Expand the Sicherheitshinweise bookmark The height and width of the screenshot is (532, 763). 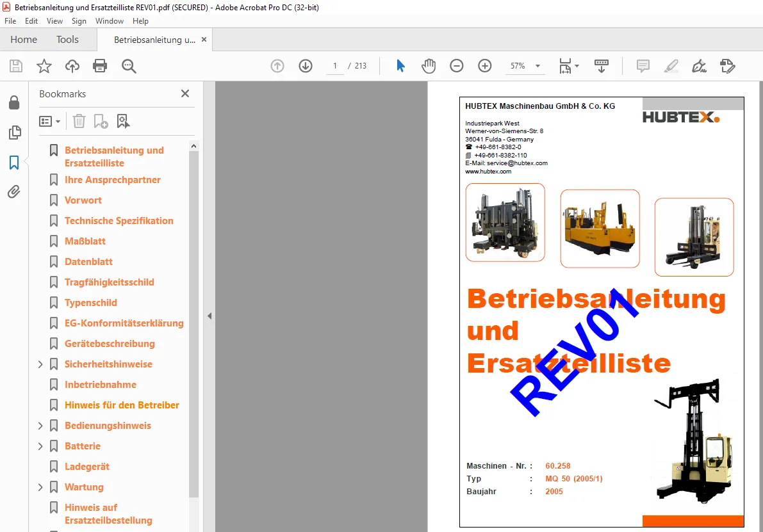tap(40, 364)
